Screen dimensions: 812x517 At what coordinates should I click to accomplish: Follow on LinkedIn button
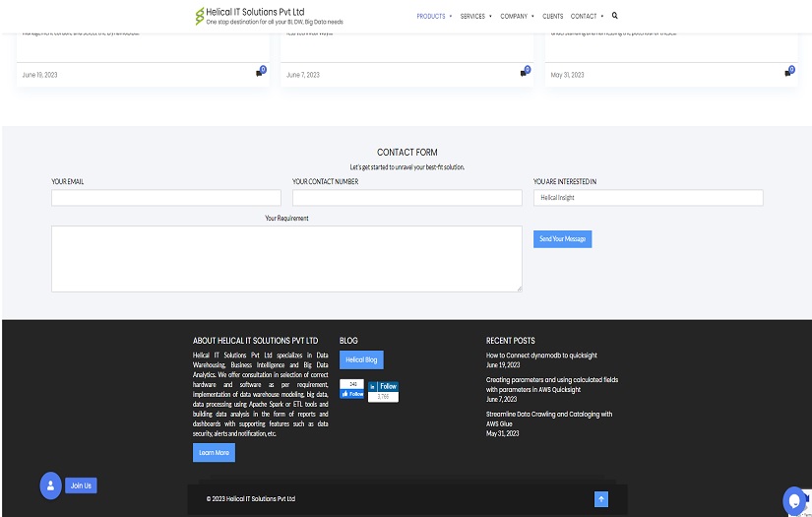coord(383,386)
